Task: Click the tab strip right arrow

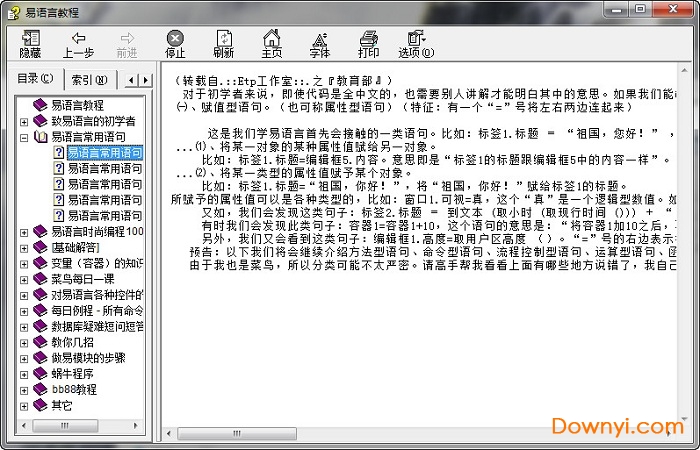Action: (146, 80)
